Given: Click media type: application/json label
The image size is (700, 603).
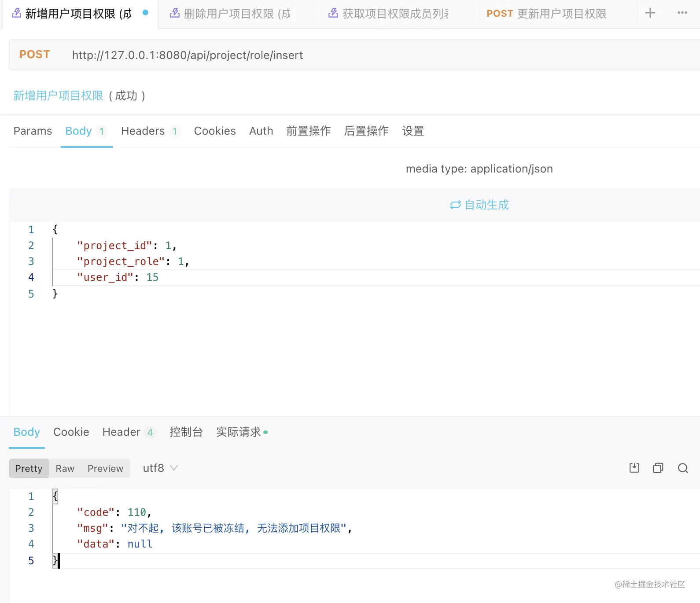Looking at the screenshot, I should coord(479,169).
